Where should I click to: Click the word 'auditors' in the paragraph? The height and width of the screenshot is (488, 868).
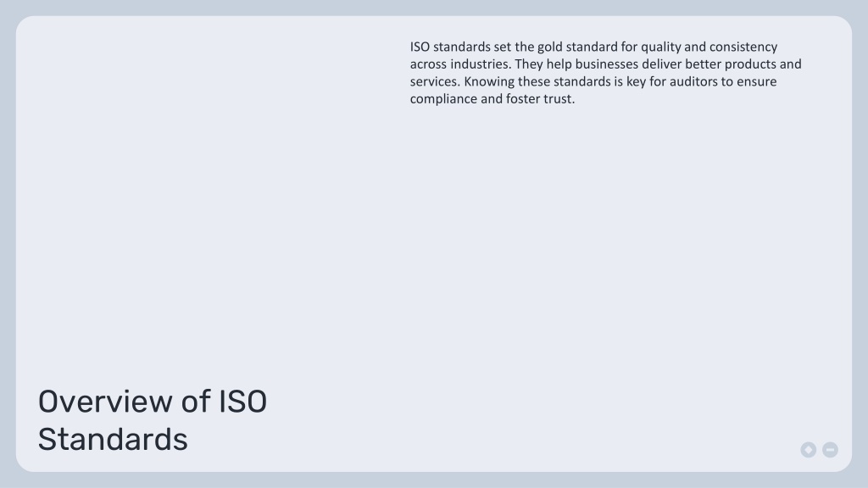tap(693, 81)
